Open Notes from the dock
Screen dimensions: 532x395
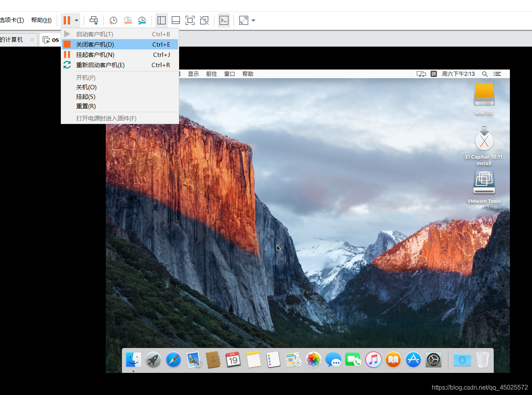click(253, 360)
